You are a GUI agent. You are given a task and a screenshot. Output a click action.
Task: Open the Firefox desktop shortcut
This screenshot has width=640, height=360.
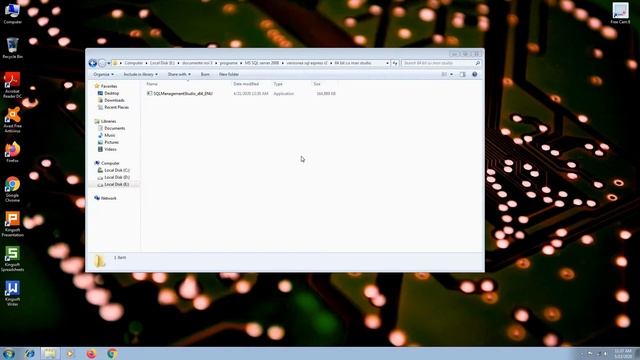pos(12,152)
